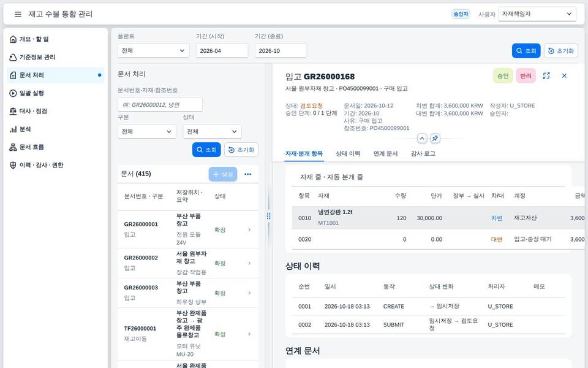Click the 차변 debit label
The width and height of the screenshot is (588, 368).
point(497,218)
